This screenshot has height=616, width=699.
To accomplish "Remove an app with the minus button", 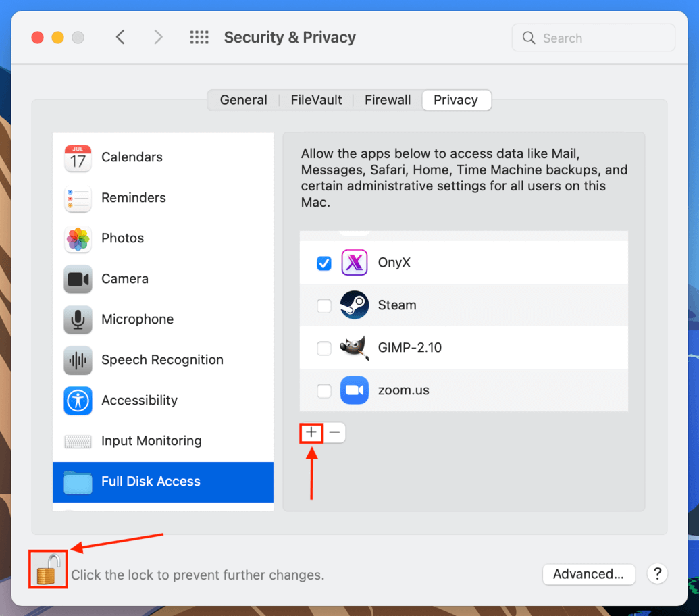I will click(x=334, y=432).
